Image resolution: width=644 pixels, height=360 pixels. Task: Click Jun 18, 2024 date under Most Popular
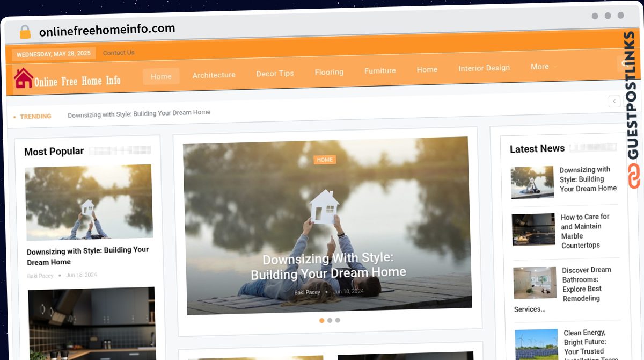point(82,275)
